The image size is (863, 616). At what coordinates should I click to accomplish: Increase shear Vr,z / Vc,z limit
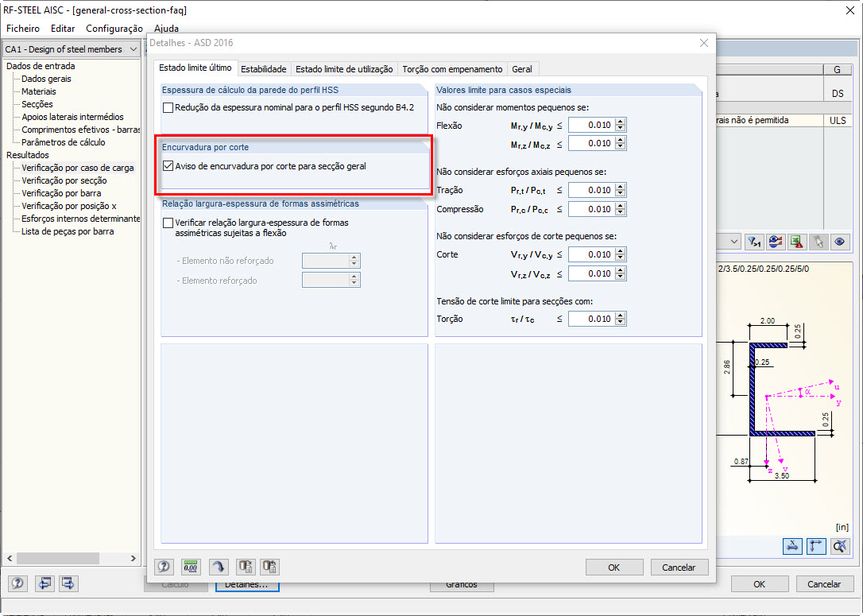[621, 270]
